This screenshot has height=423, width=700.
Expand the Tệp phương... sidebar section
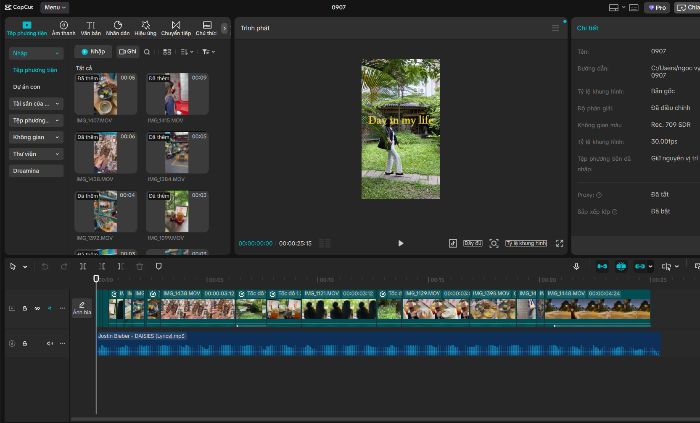pos(36,120)
